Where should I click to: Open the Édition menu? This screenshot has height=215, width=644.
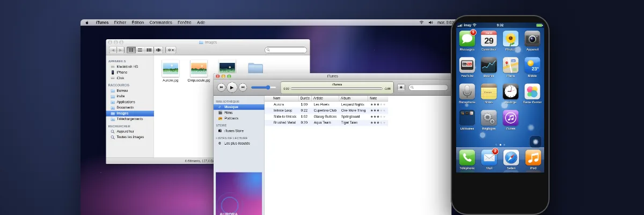138,23
